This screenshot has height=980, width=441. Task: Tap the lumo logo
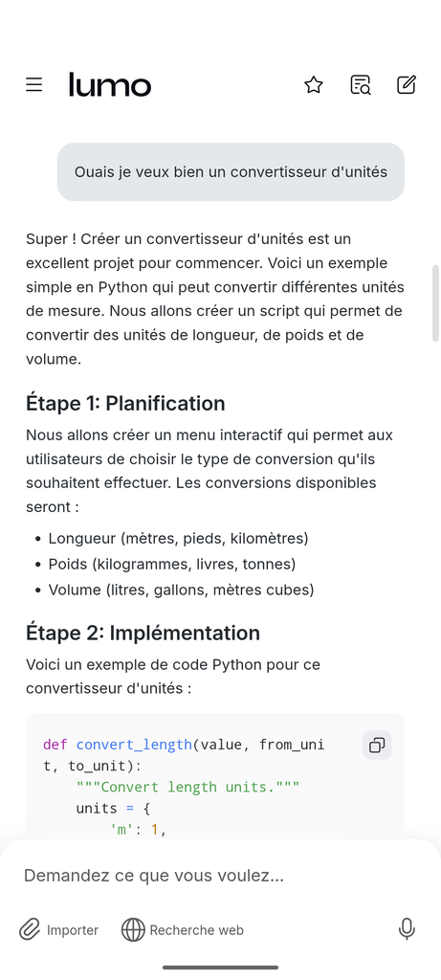point(110,84)
